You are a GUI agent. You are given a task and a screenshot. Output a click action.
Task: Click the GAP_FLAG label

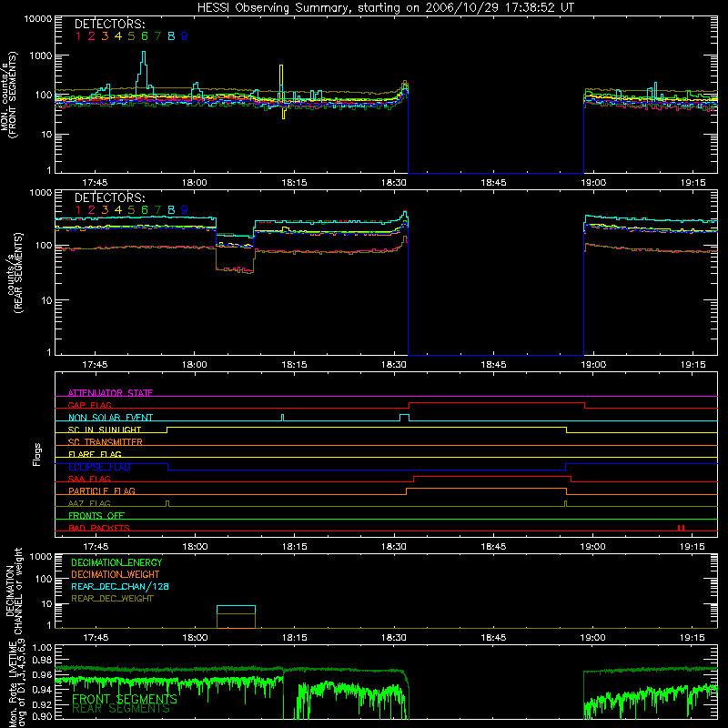coord(89,405)
